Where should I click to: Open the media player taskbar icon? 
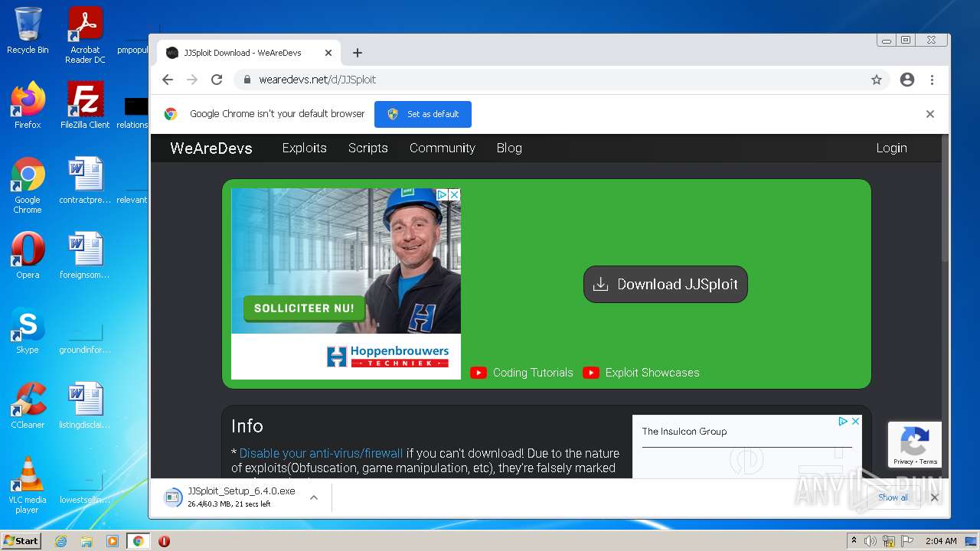(x=113, y=541)
